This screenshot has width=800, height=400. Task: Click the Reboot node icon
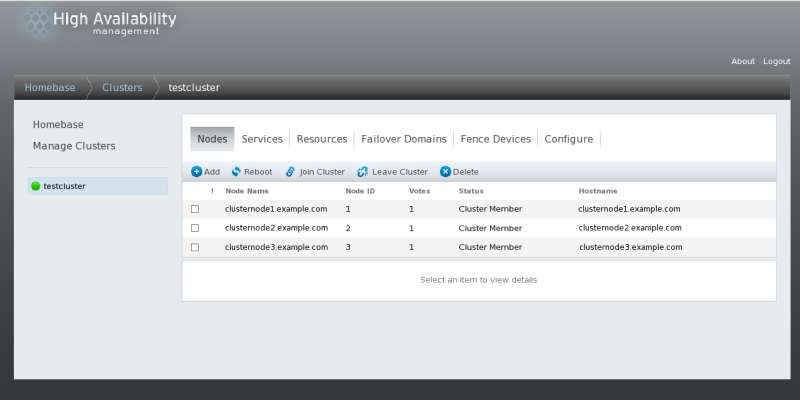tap(237, 172)
